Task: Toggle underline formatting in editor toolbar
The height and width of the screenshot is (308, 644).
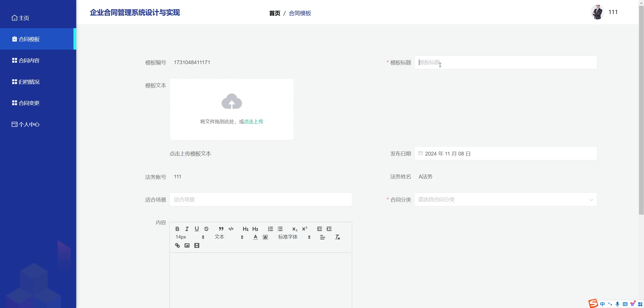Action: tap(197, 229)
